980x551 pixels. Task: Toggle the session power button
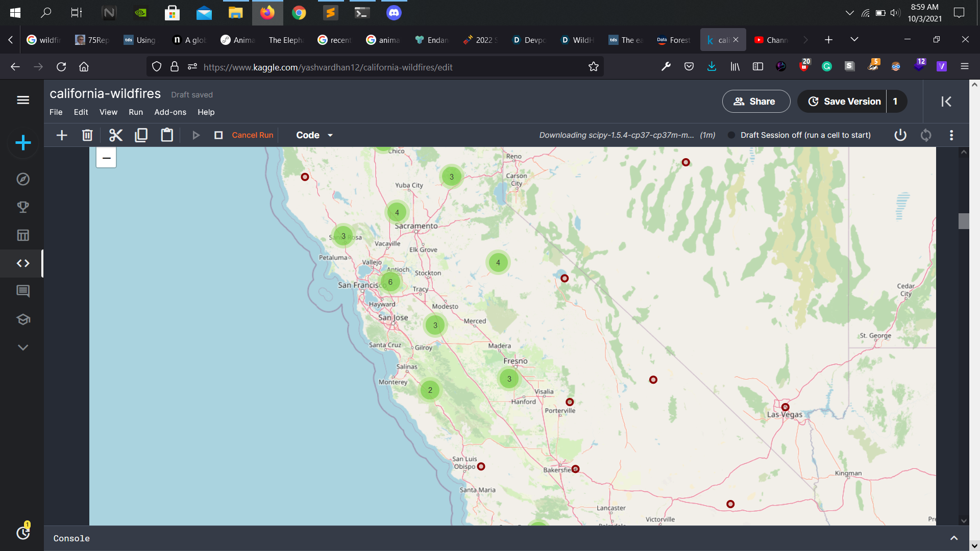[900, 135]
